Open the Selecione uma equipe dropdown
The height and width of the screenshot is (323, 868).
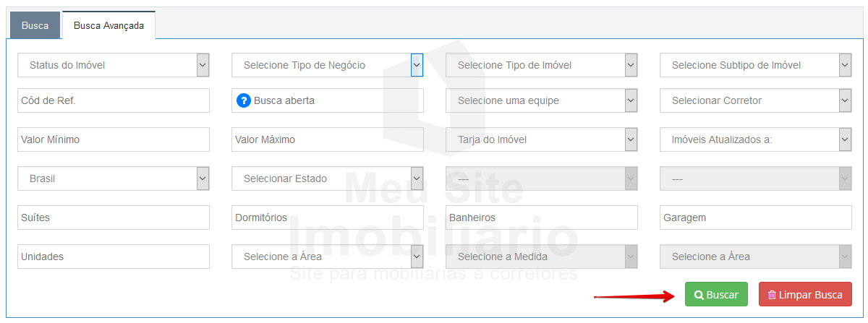click(x=541, y=100)
